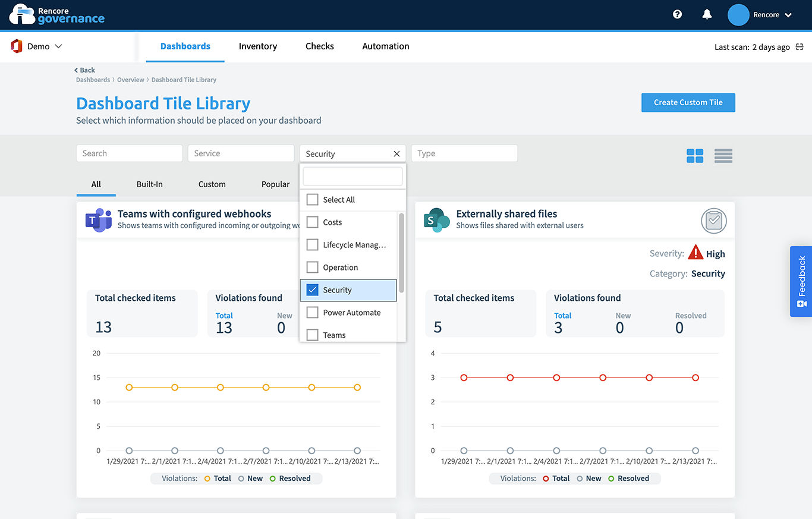Viewport: 812px width, 519px height.
Task: Go to Dashboards tab
Action: (185, 46)
